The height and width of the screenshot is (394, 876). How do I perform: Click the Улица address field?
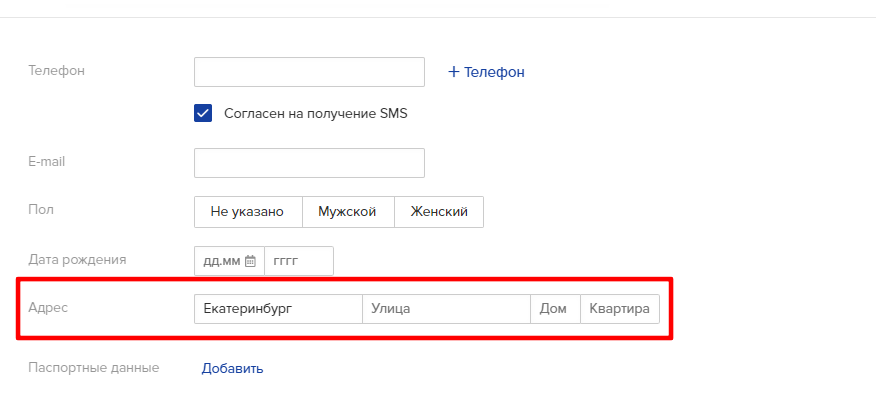pos(446,308)
